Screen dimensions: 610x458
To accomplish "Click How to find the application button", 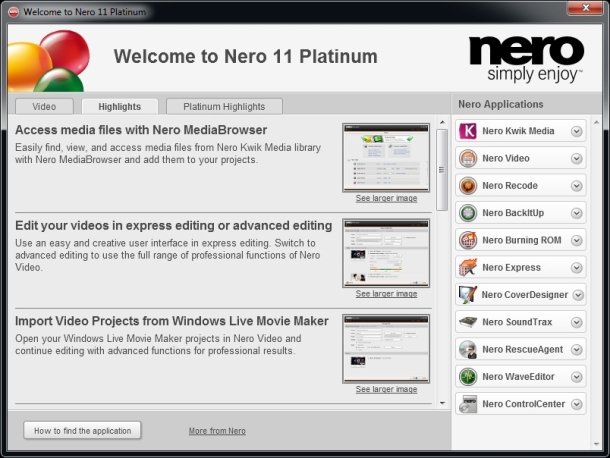I will point(82,431).
